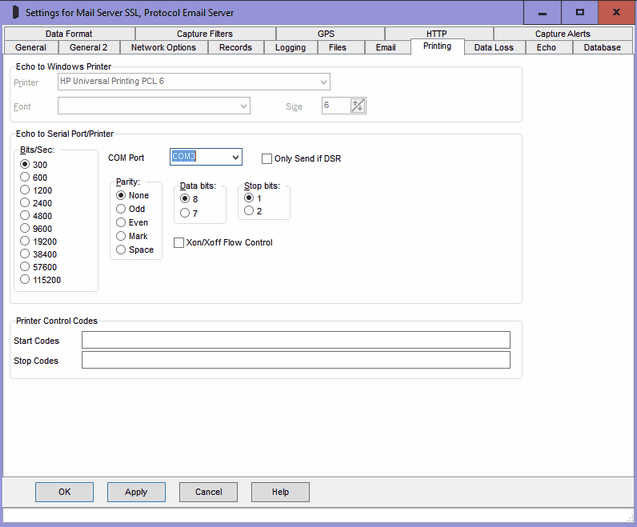Screen dimensions: 637x527
Task: Switch to the Network Options tab
Action: point(163,47)
